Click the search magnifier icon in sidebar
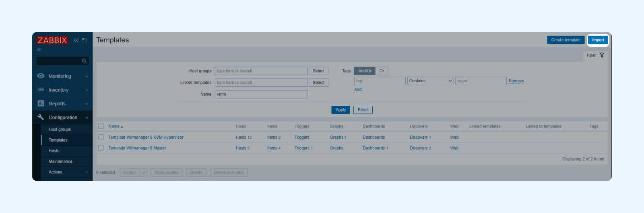The height and width of the screenshot is (213, 644). tap(84, 61)
